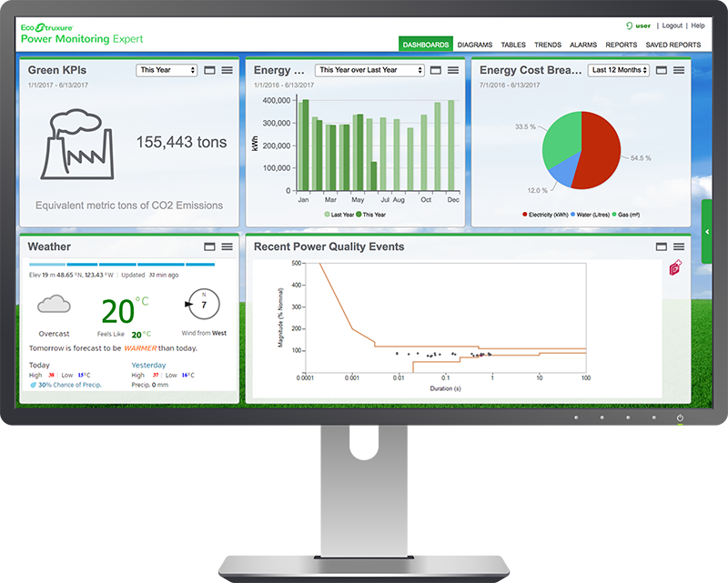Open the Recent Power Quality Events menu
Screen dimensions: 728x583
pos(679,246)
